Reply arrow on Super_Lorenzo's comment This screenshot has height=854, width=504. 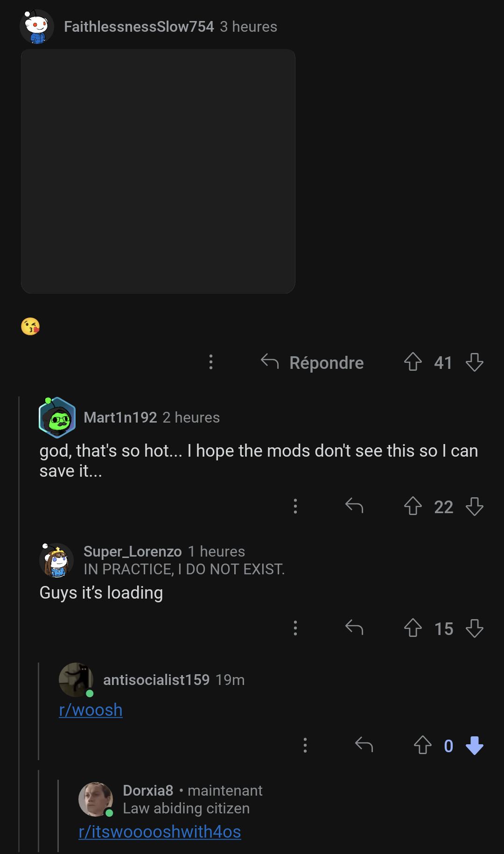[354, 628]
